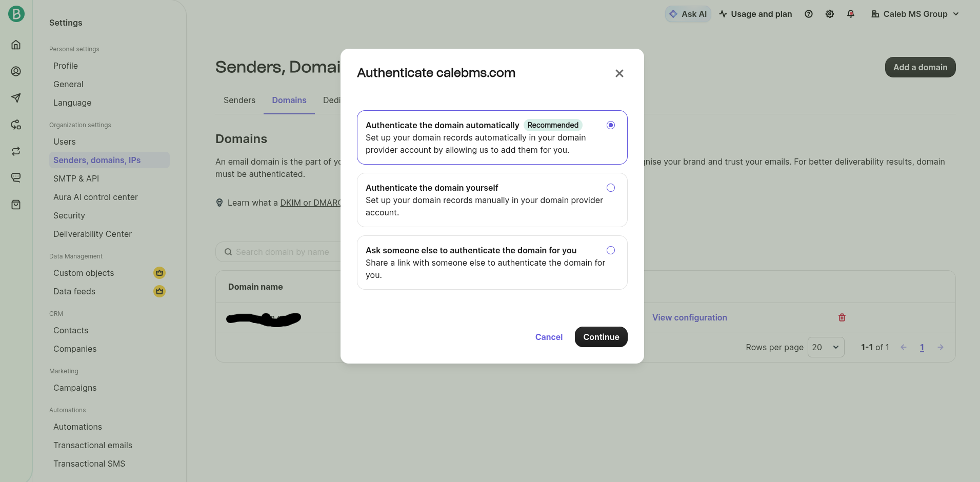This screenshot has width=980, height=482.
Task: Click the crown badge next to Custom objects
Action: tap(159, 273)
